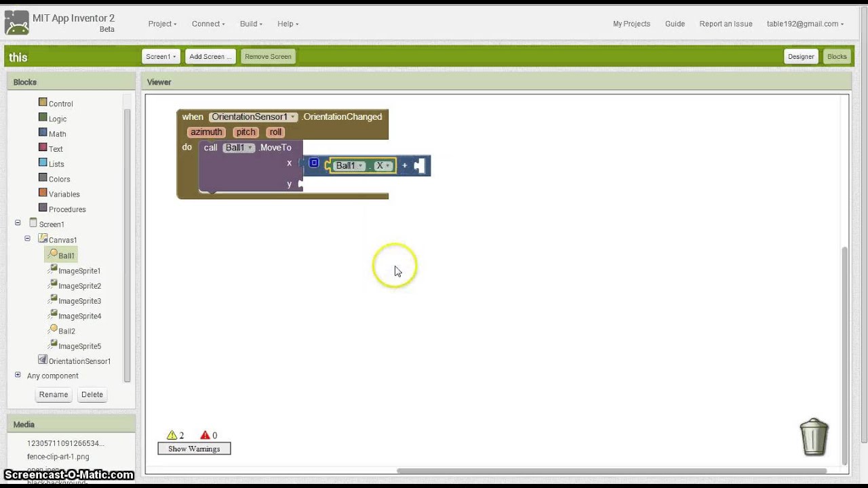The image size is (868, 488).
Task: Click the viewer horizontal scrollbar
Action: 611,470
